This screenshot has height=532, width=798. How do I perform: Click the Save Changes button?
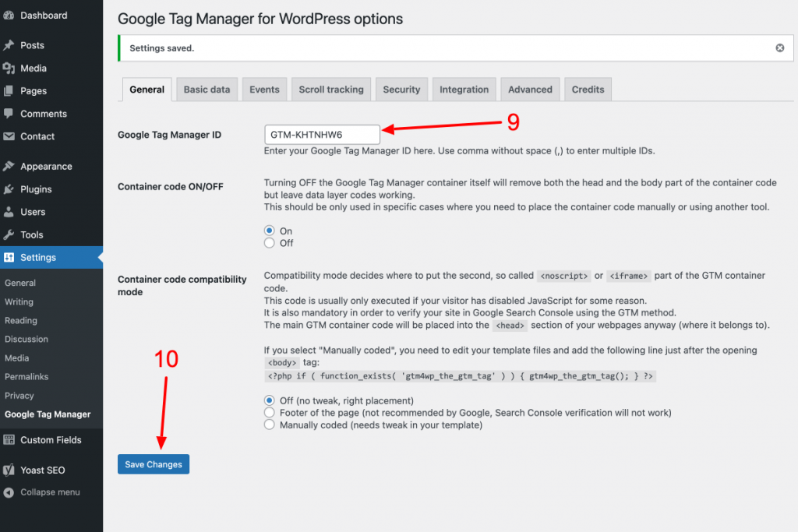coord(154,464)
